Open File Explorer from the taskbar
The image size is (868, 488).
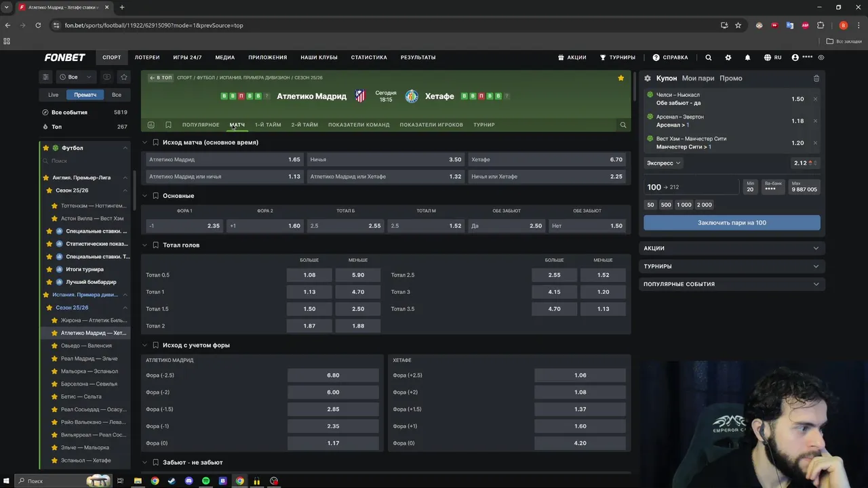point(138,481)
